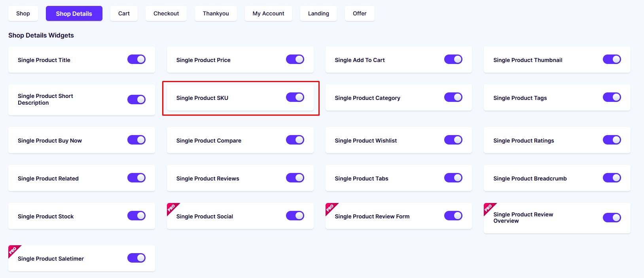Click the PRO badge on Single Product Social
The image size is (644, 278).
click(172, 208)
